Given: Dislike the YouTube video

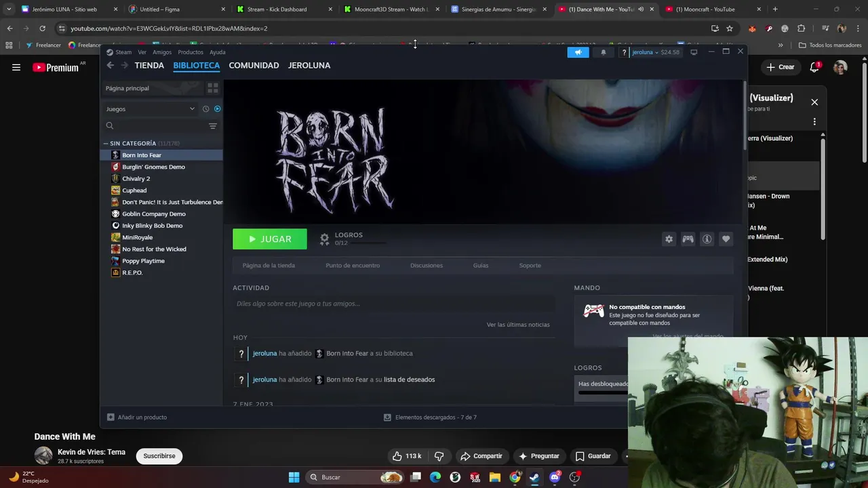Looking at the screenshot, I should (439, 456).
